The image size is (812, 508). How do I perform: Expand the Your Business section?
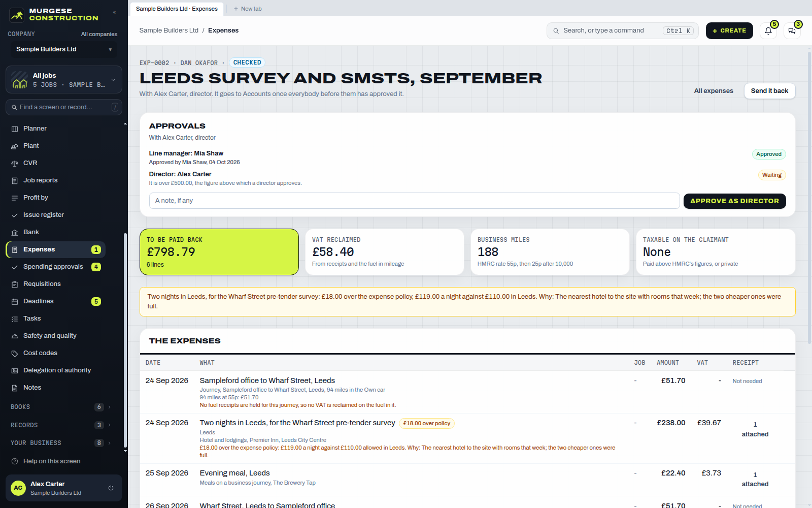(x=61, y=443)
